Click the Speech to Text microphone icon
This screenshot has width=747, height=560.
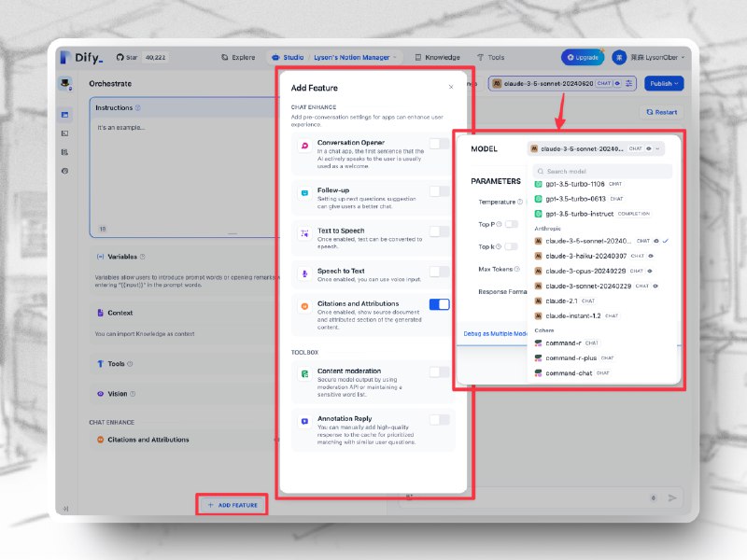pos(305,273)
